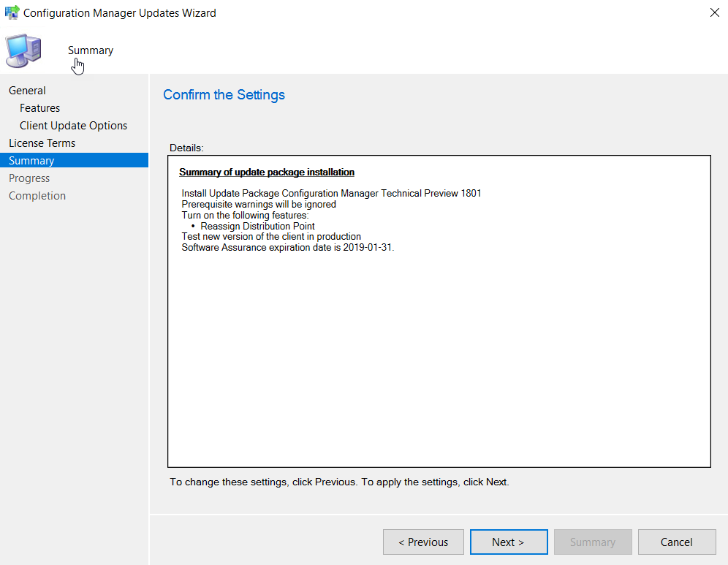The height and width of the screenshot is (565, 728).
Task: Cancel the update wizard
Action: pos(677,542)
